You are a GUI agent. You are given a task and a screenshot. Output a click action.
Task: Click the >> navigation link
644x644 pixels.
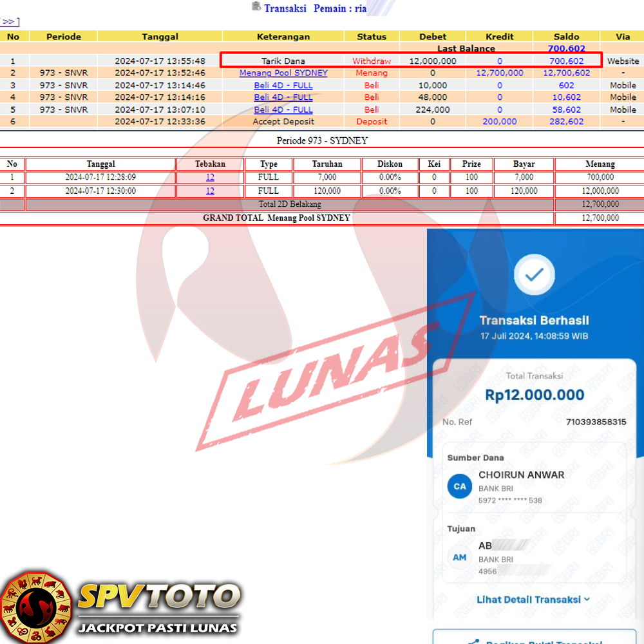point(9,22)
